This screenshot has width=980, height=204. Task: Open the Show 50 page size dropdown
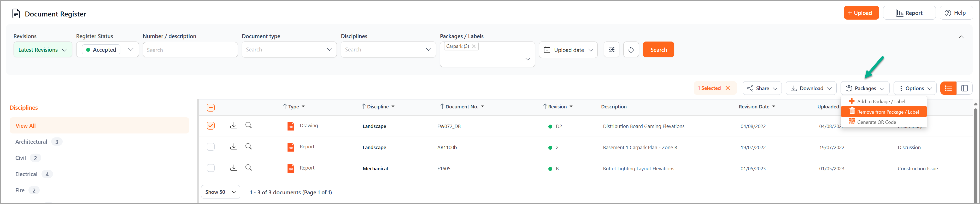click(x=220, y=192)
